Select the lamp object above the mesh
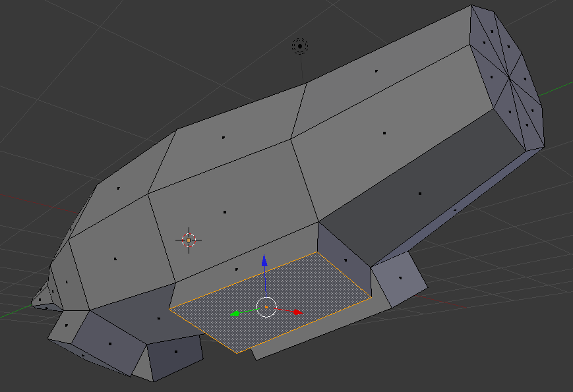 pos(300,46)
